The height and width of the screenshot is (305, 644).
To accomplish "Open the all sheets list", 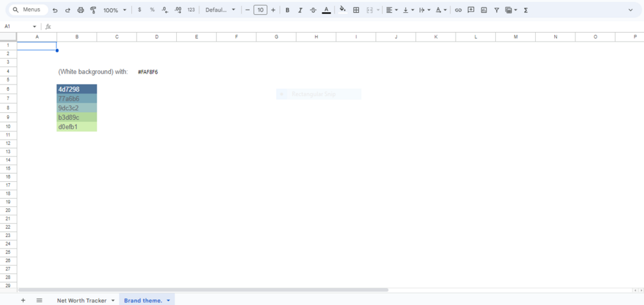I will [40, 300].
